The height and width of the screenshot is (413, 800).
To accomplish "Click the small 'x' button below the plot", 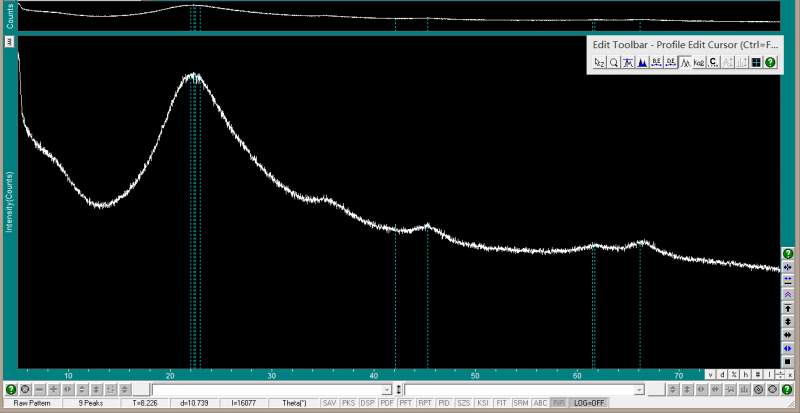I will (790, 375).
